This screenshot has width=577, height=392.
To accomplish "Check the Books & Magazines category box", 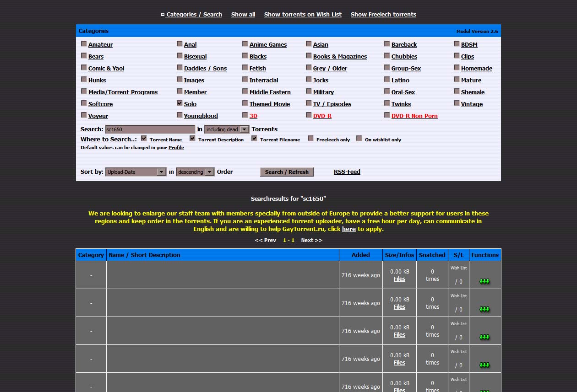I will tap(309, 56).
